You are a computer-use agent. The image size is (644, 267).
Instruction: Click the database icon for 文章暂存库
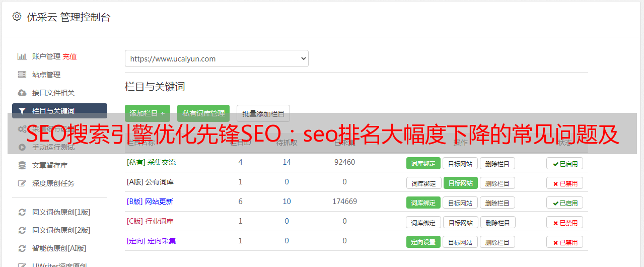click(22, 165)
